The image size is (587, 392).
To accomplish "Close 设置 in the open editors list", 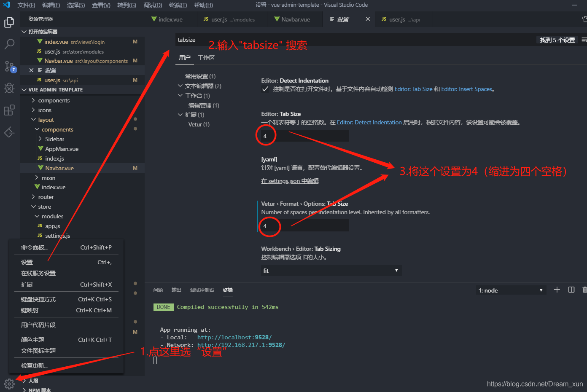I will (31, 70).
